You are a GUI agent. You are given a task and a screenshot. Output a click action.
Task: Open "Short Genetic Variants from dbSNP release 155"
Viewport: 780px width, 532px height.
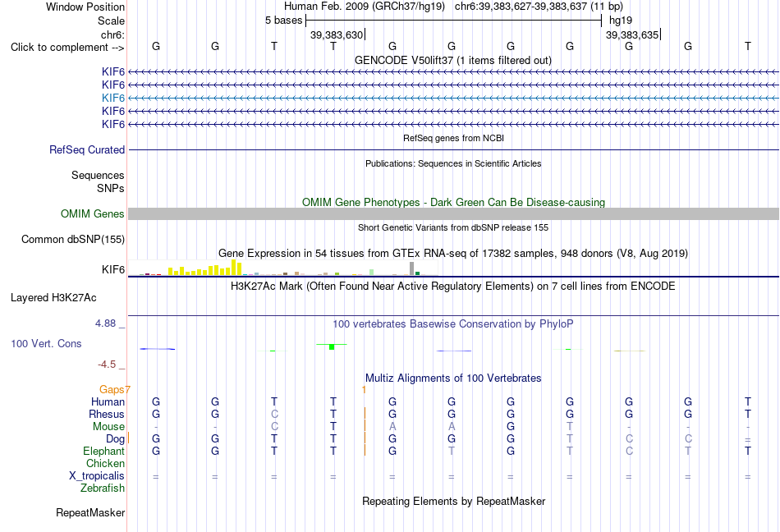[x=453, y=227]
